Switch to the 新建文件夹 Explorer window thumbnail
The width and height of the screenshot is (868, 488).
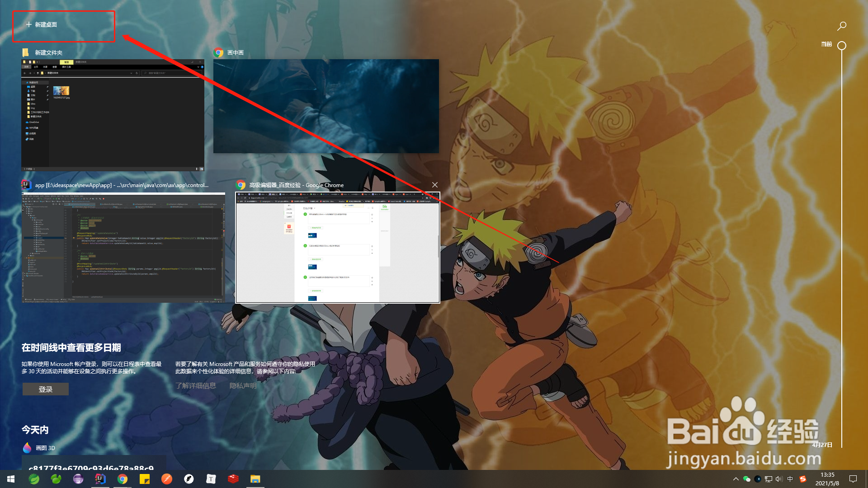click(x=113, y=115)
